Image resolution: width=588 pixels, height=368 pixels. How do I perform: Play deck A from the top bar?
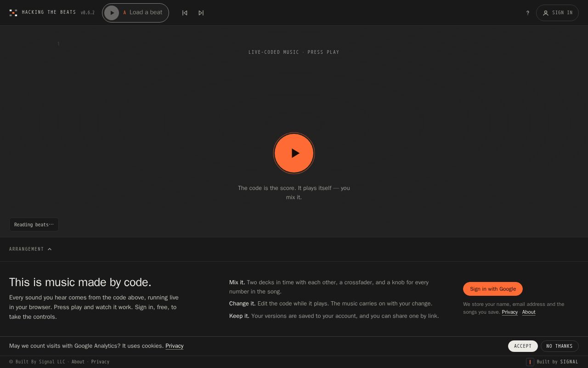tap(112, 13)
